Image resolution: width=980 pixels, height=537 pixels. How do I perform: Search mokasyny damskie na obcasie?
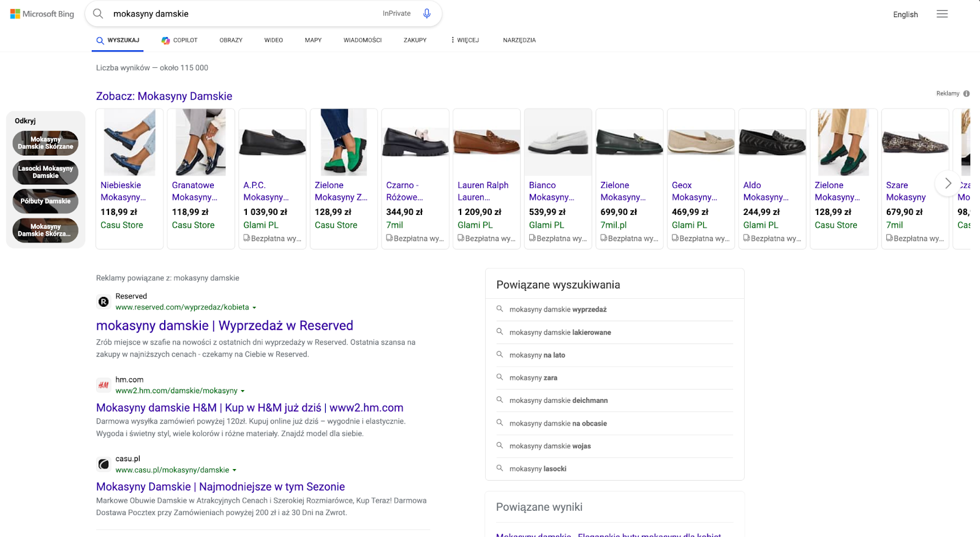coord(615,423)
